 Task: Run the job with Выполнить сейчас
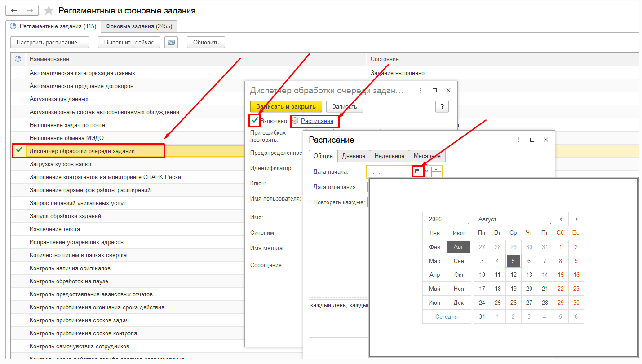(129, 42)
